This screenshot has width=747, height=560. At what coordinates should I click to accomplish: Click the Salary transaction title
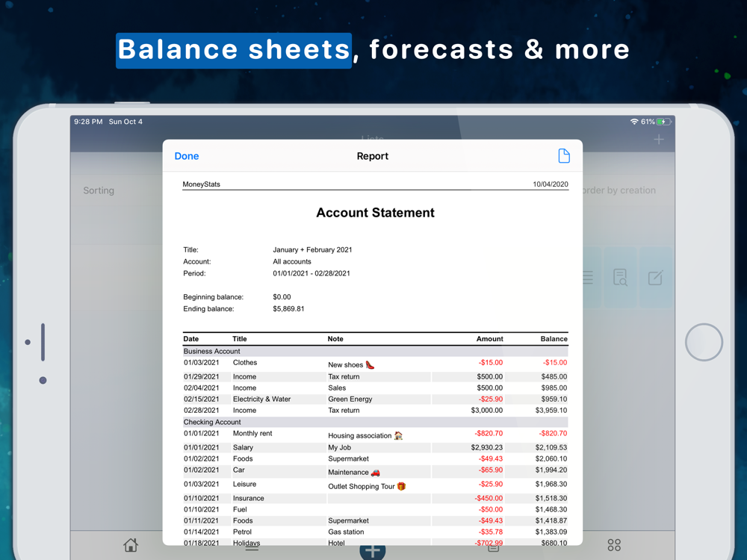(x=243, y=447)
